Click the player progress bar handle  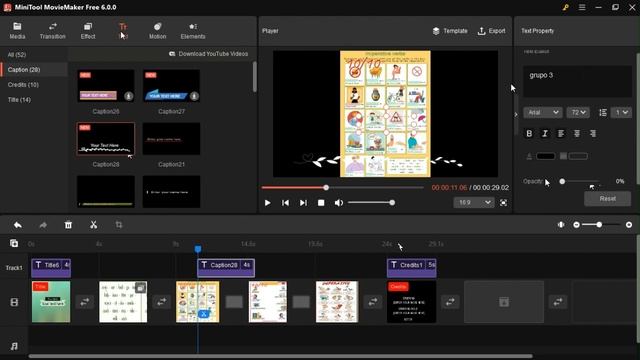(326, 188)
